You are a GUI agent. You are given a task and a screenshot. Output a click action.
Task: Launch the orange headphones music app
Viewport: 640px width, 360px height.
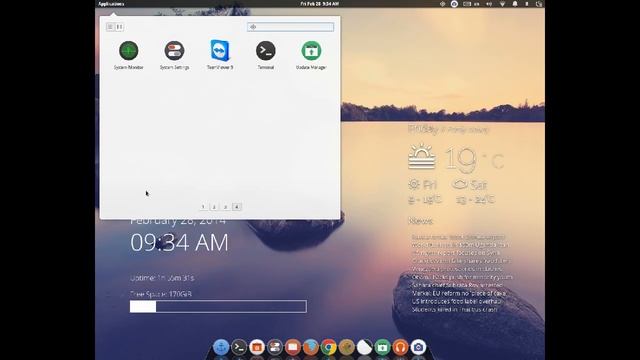400,347
